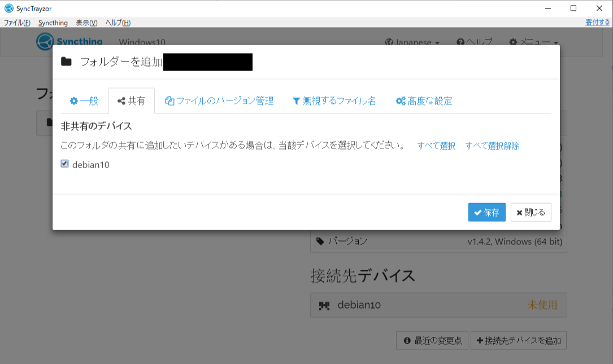Maximize the SyncTrayzor window
Image resolution: width=613 pixels, height=364 pixels.
pyautogui.click(x=573, y=8)
